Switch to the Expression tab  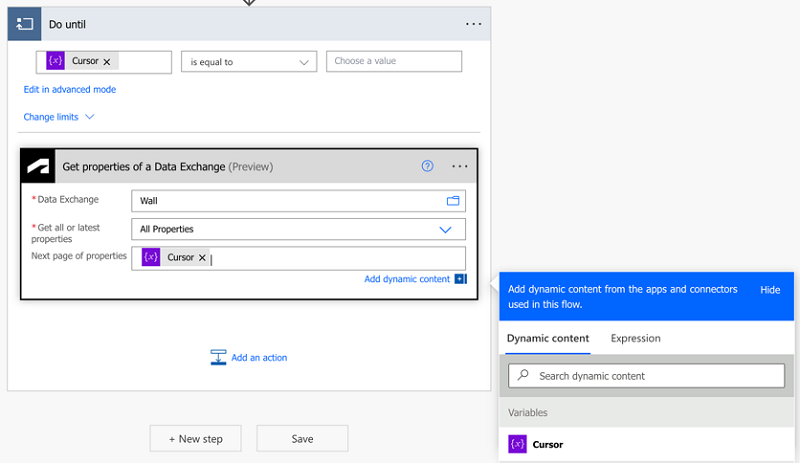(x=635, y=338)
